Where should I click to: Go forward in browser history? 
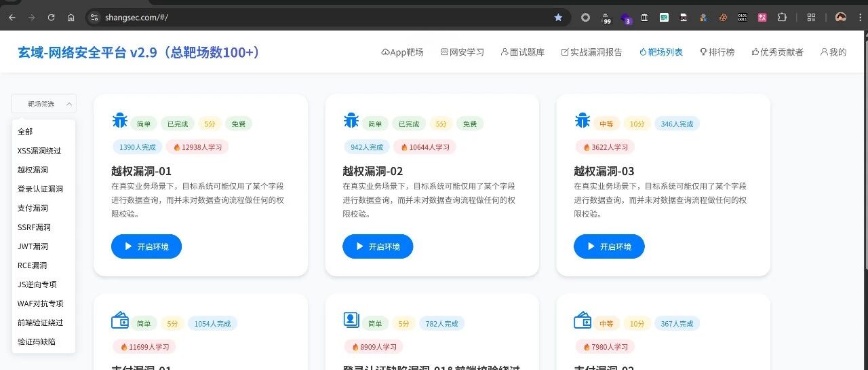pyautogui.click(x=31, y=17)
